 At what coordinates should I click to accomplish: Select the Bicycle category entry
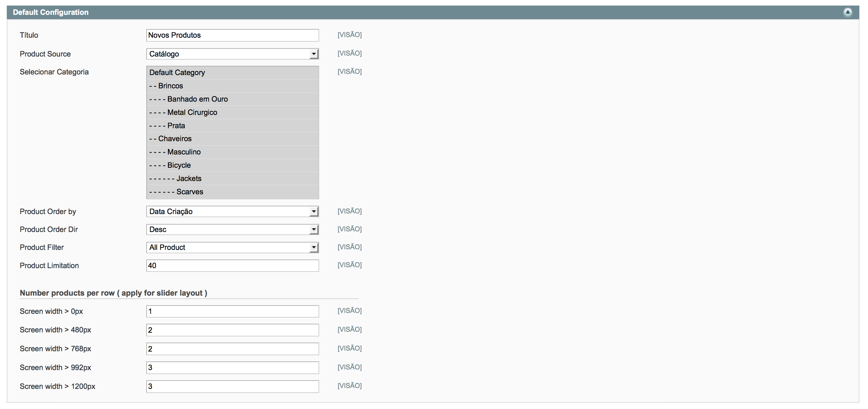click(x=179, y=165)
